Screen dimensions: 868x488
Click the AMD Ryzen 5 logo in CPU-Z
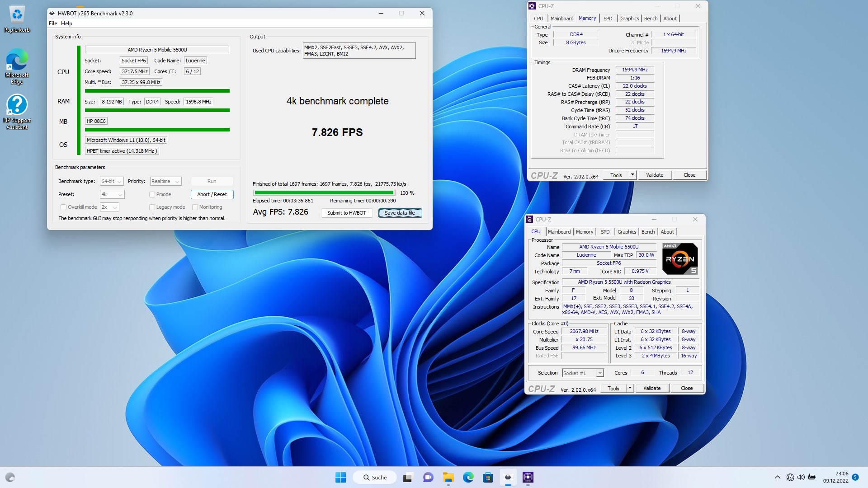pos(680,259)
